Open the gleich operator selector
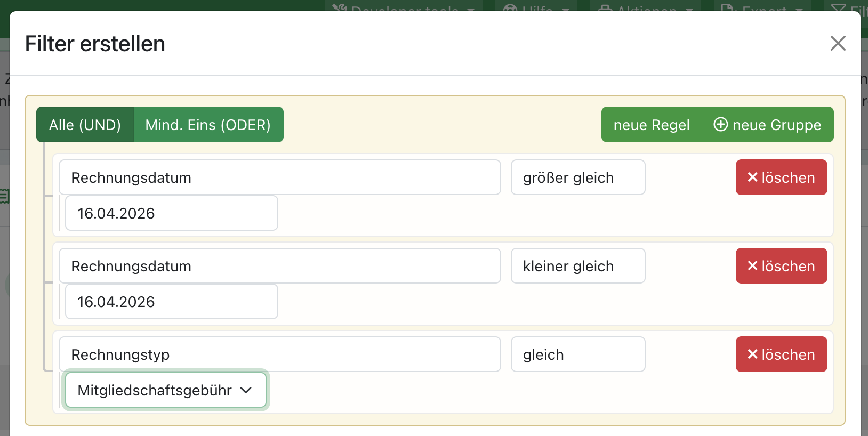Image resolution: width=868 pixels, height=436 pixels. coord(577,354)
